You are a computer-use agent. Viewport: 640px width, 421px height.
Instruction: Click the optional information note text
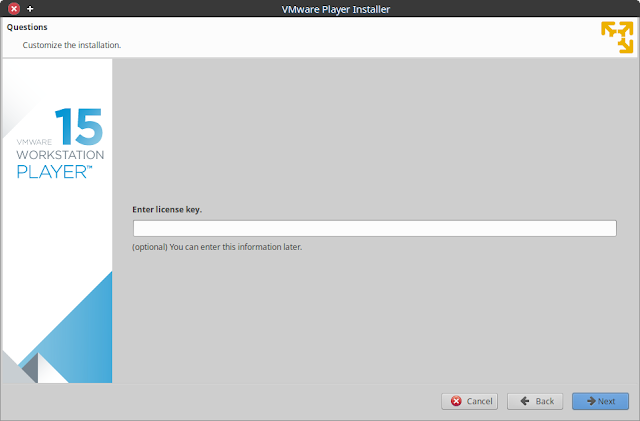click(x=217, y=247)
